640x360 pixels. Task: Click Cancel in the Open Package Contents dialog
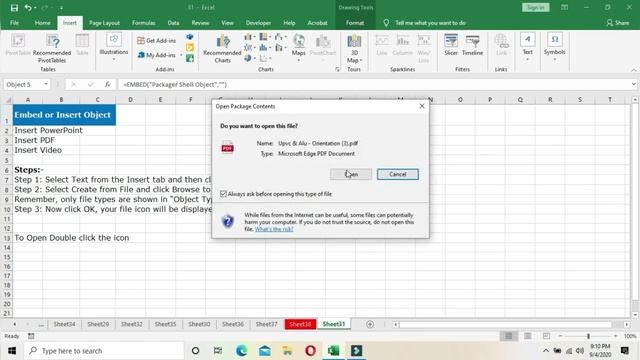click(x=398, y=174)
